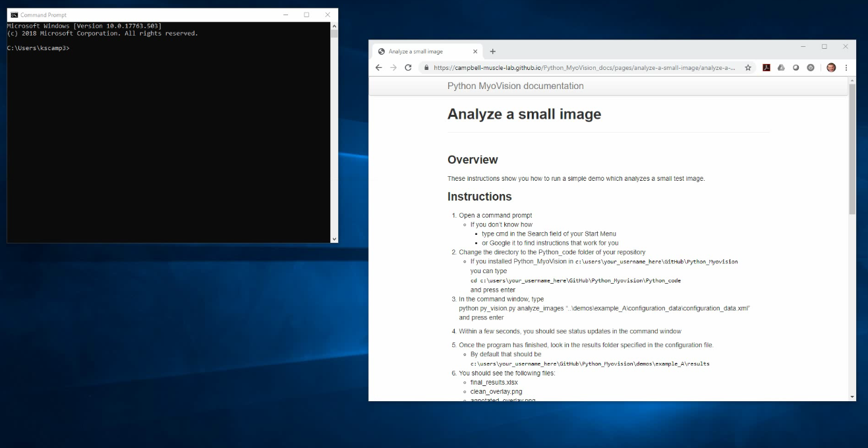
Task: Open the Chrome three-dot menu
Action: coord(846,67)
